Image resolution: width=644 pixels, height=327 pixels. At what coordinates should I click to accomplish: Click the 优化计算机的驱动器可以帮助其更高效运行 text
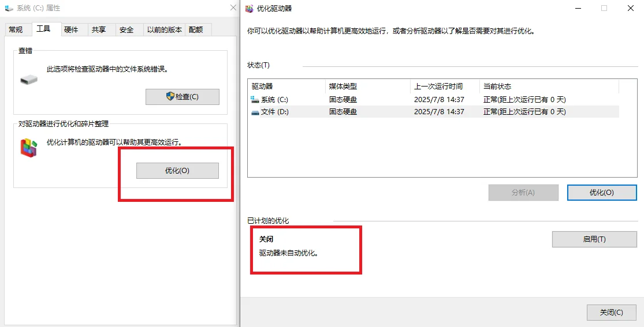pos(114,142)
